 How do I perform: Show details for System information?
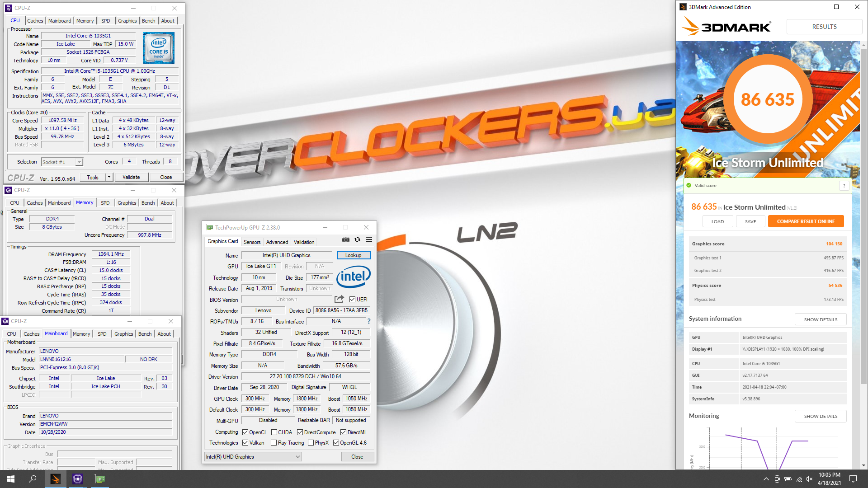pos(821,319)
